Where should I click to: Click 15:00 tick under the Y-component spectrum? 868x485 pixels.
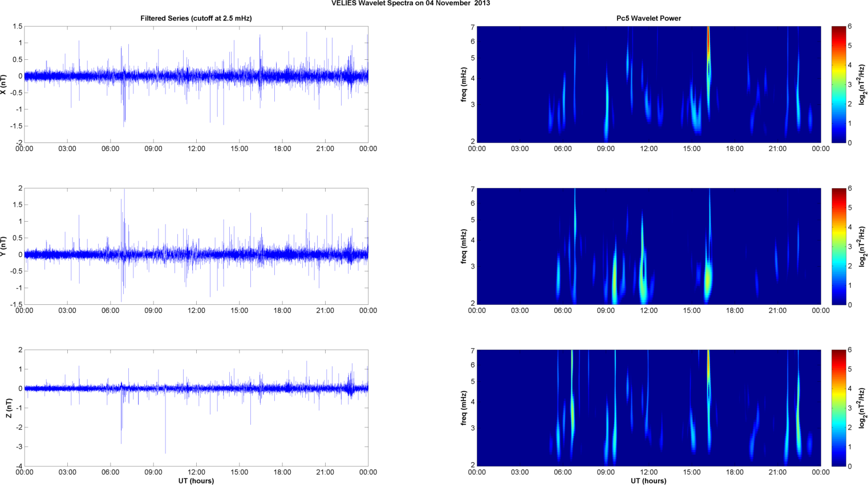point(692,311)
